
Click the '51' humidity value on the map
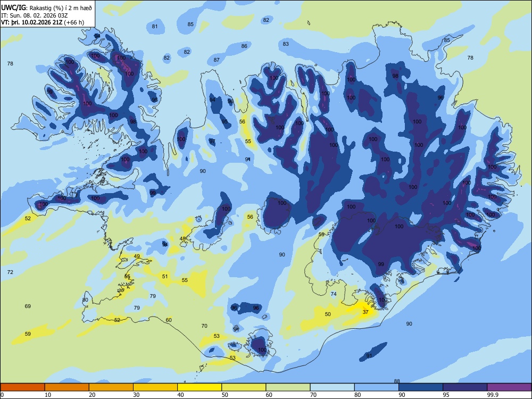(165, 277)
